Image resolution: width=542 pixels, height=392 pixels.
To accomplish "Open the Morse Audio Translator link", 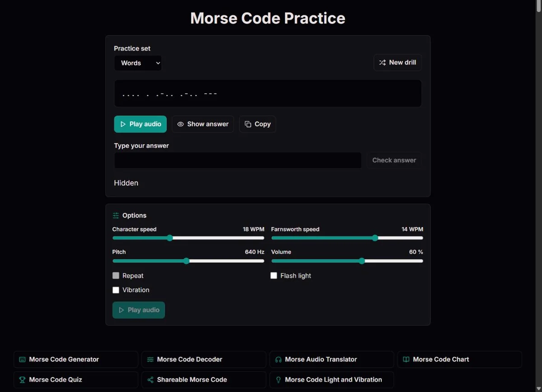I will [x=332, y=359].
